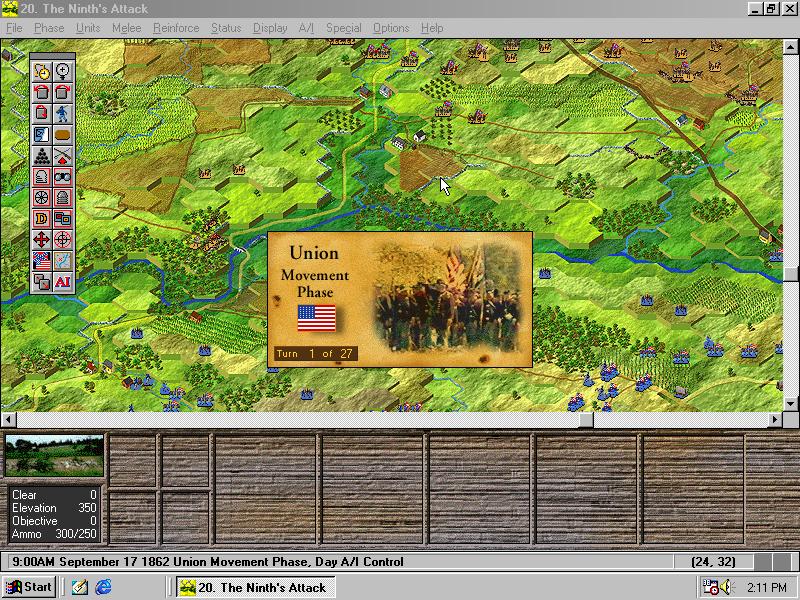This screenshot has width=800, height=600.
Task: Click the Union and Confederate flags icon
Action: 41,260
